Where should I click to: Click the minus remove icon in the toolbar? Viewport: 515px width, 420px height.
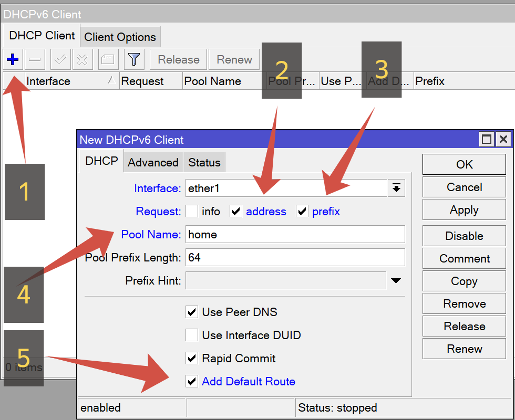(x=35, y=59)
